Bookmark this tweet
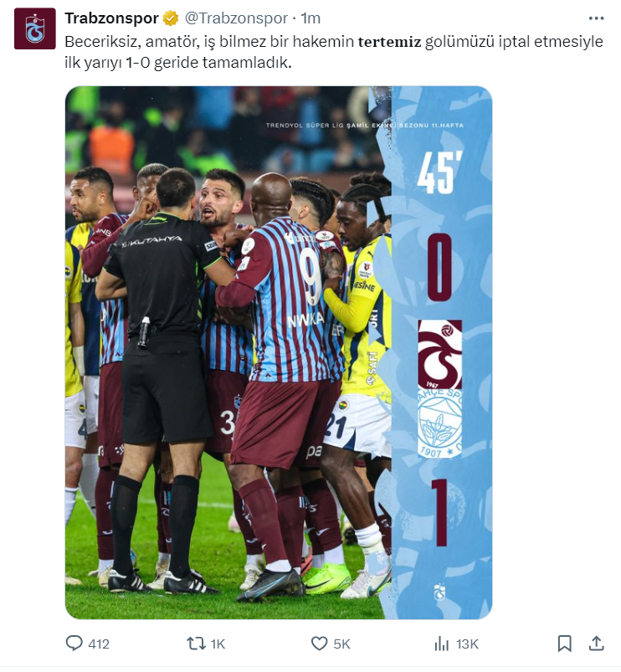This screenshot has width=621, height=672. (x=564, y=644)
